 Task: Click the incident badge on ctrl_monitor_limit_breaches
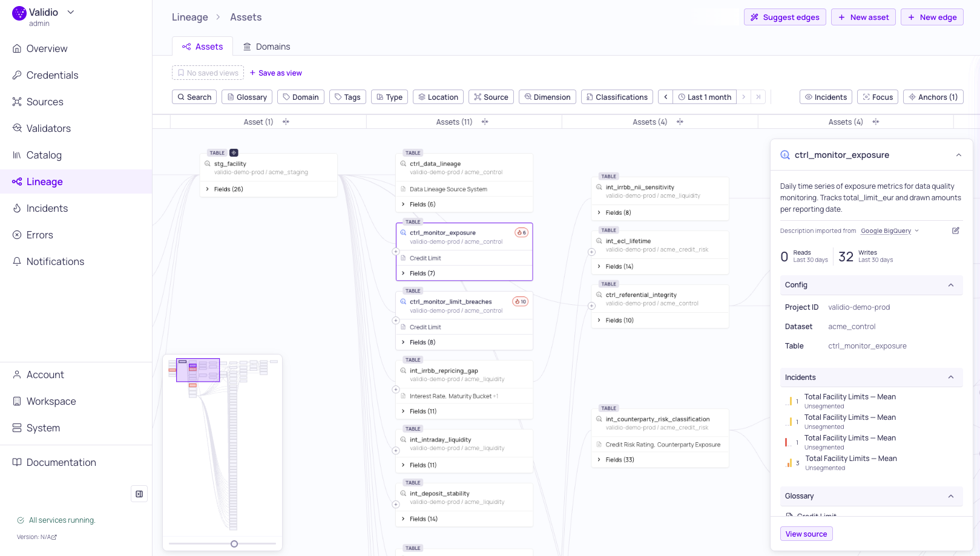[x=521, y=301]
